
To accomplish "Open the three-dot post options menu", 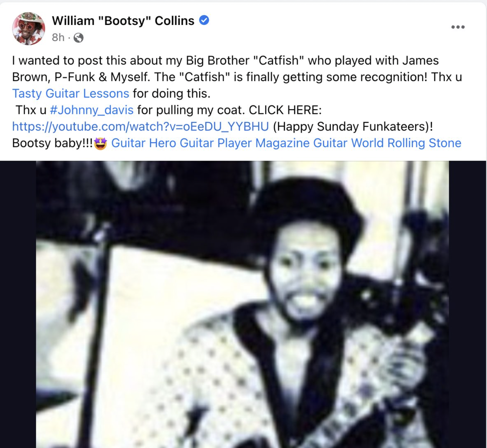I will pos(458,27).
